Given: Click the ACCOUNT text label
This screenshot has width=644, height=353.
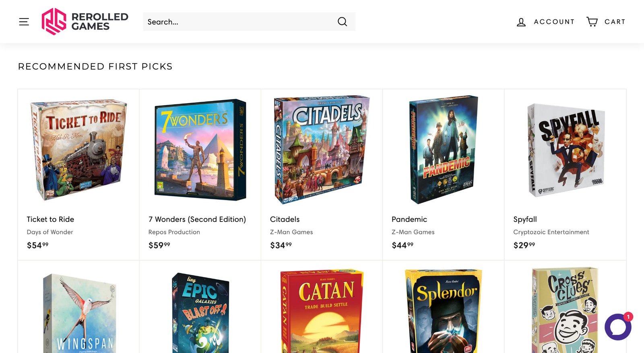Looking at the screenshot, I should coord(554,22).
